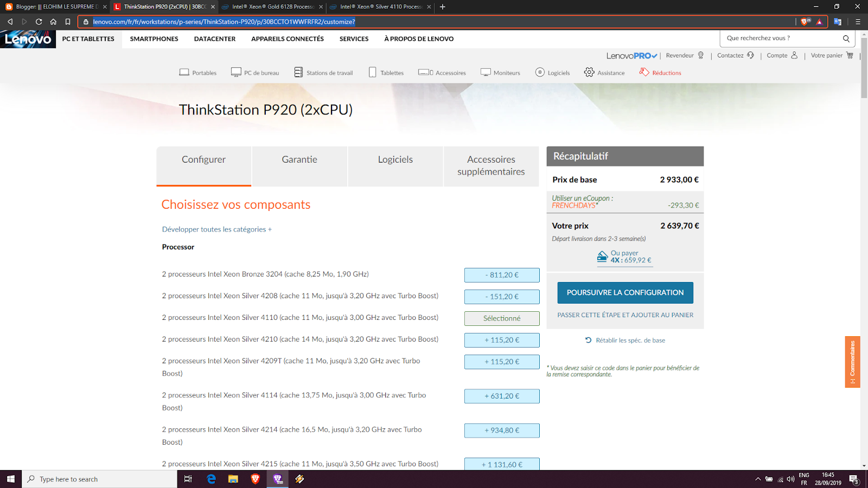This screenshot has height=488, width=868.
Task: Click Ou payer 4X link
Action: tap(624, 257)
